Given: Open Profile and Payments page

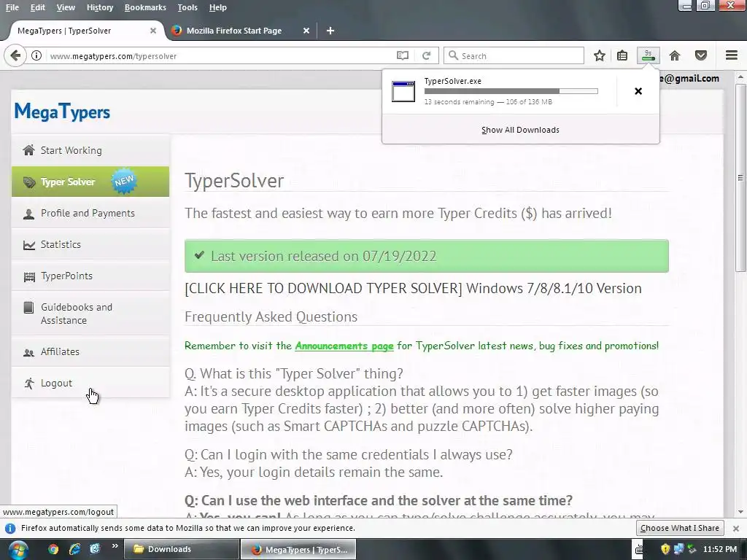Looking at the screenshot, I should [x=90, y=213].
